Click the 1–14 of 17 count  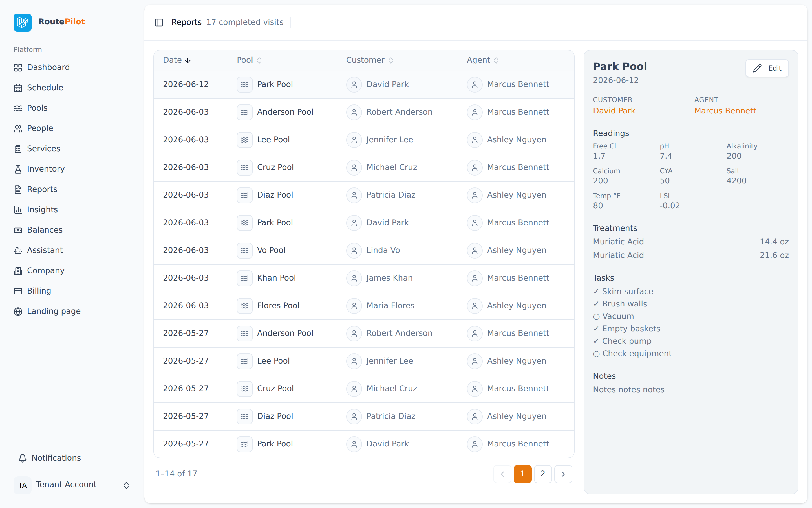[176, 474]
